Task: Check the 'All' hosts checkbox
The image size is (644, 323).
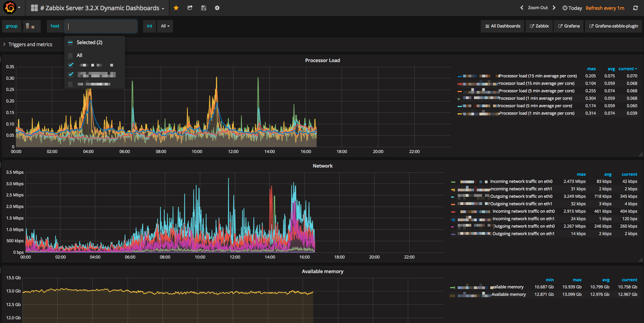Action: pos(71,55)
